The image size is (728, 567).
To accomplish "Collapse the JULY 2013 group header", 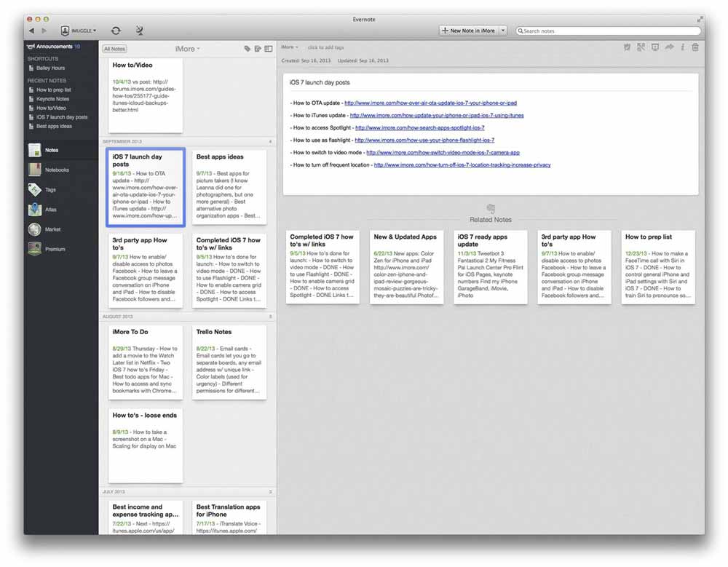I will point(188,492).
